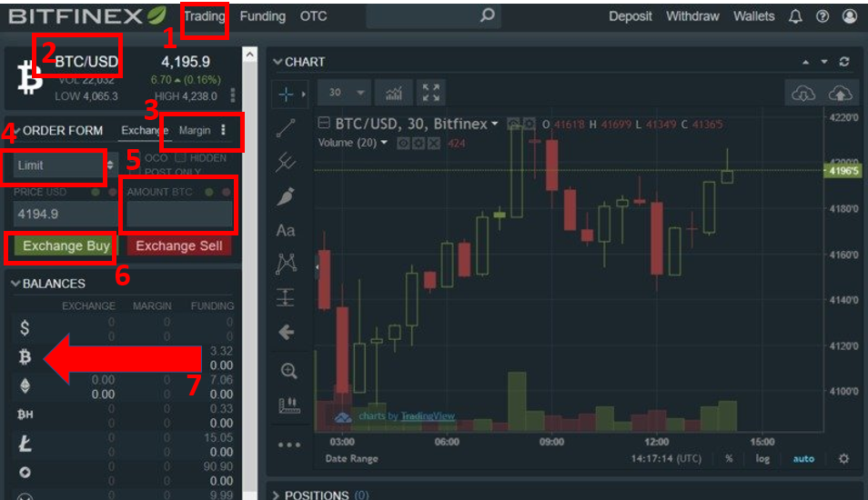Viewport: 868px width, 500px height.
Task: Focus the PRICE USD field showing 4194.9
Action: [65, 214]
